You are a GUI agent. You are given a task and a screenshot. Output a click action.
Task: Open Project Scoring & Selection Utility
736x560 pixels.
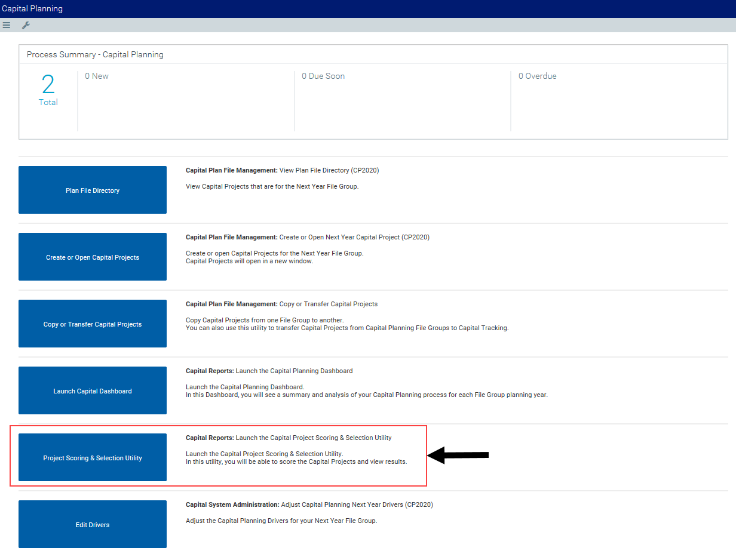[x=93, y=457]
